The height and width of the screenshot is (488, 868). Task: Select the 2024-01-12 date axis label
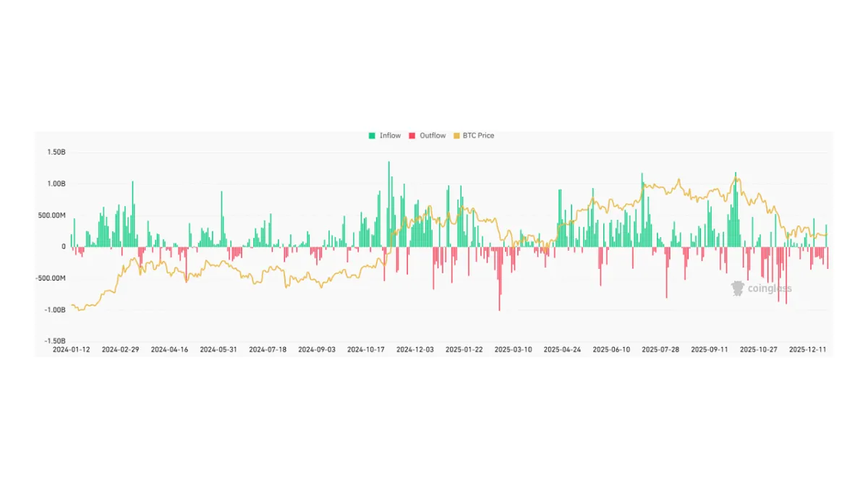tap(71, 349)
